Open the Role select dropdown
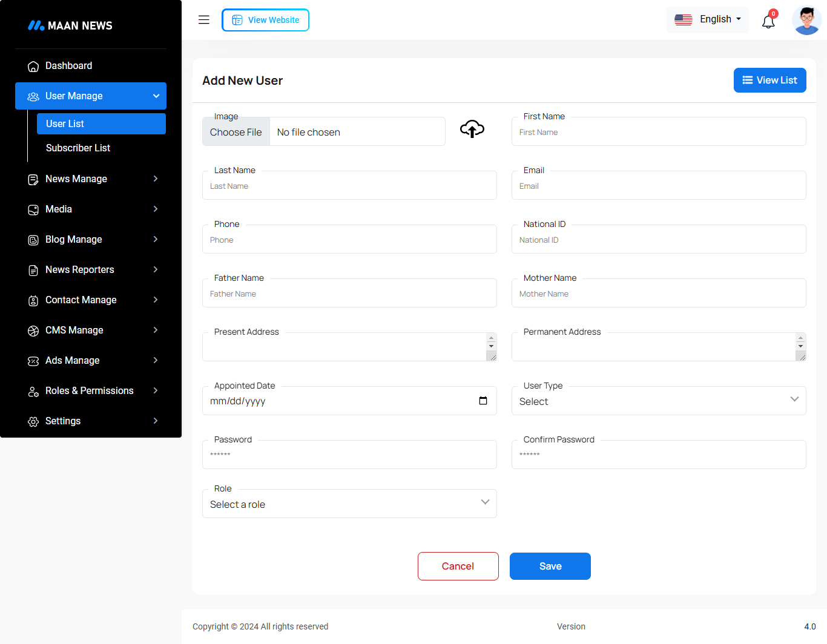 (x=349, y=504)
